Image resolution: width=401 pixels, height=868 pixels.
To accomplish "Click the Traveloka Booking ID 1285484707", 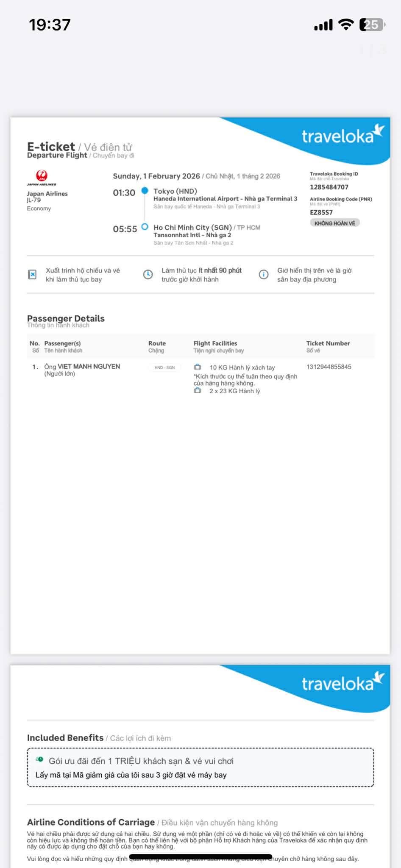I will pos(329,187).
